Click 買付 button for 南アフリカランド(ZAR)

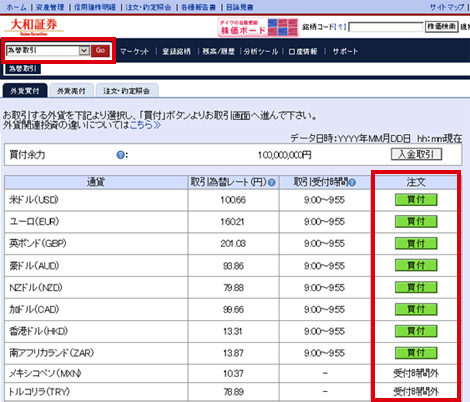coord(416,353)
